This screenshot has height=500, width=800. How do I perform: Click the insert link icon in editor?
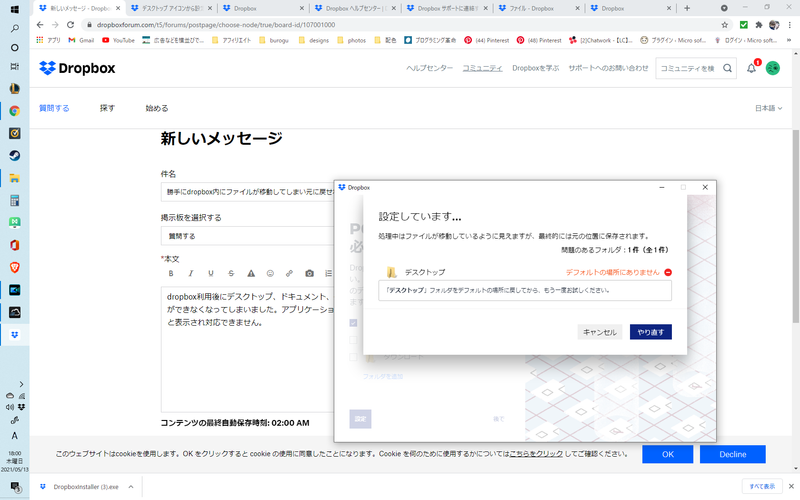[x=289, y=273]
